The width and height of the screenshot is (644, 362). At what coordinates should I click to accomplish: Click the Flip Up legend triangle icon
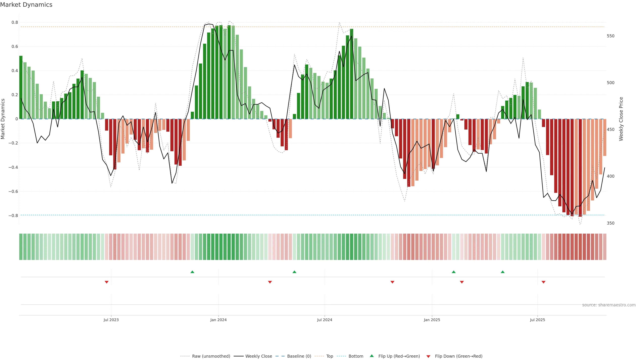(x=372, y=356)
